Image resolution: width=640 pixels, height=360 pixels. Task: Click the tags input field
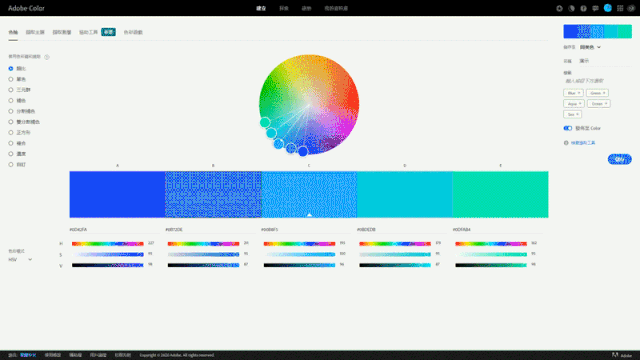tap(598, 81)
